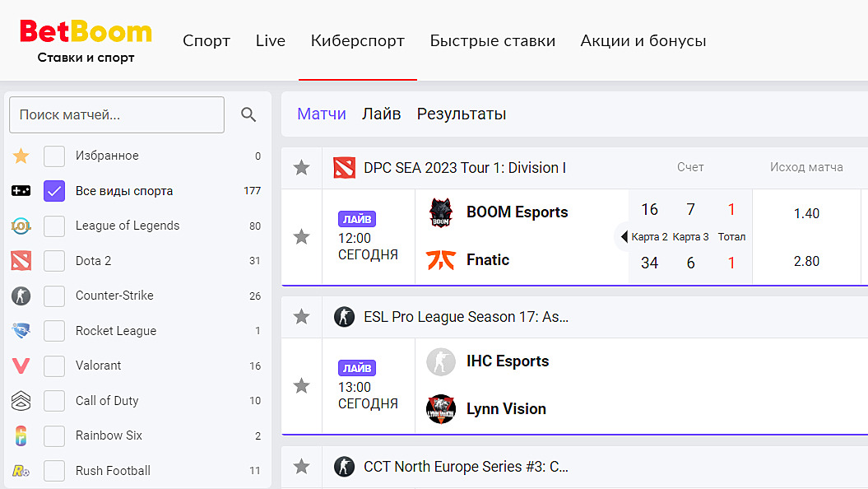868x489 pixels.
Task: Star the ESL Pro League Season 17 tournament
Action: [302, 317]
